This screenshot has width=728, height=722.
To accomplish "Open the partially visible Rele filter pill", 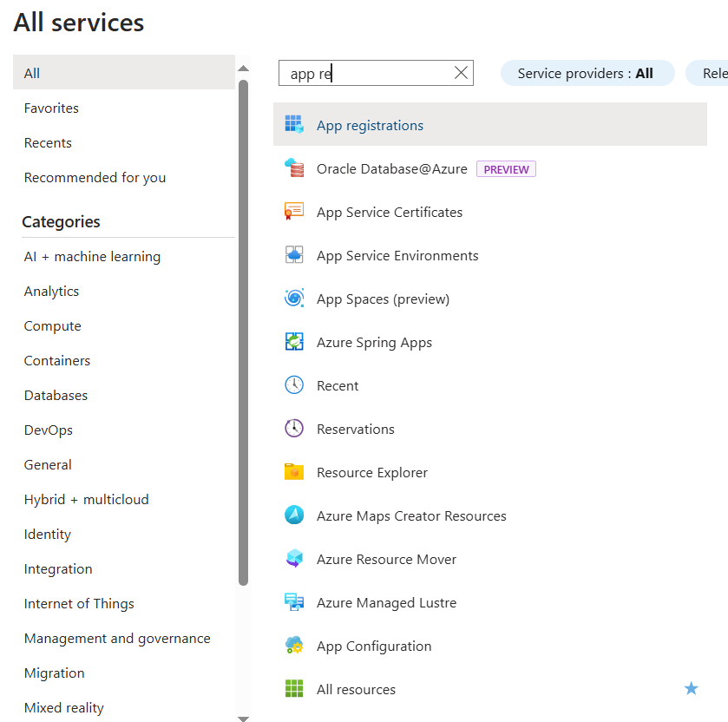I will [707, 73].
